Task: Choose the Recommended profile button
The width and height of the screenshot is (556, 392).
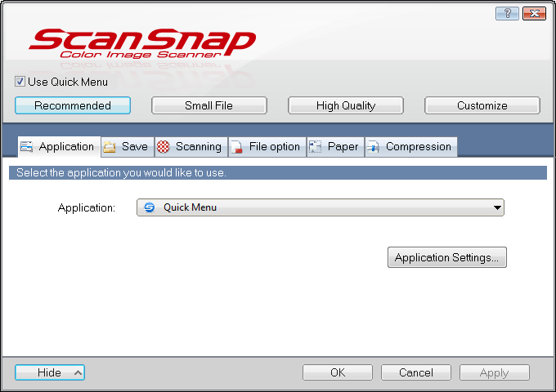Action: point(73,105)
